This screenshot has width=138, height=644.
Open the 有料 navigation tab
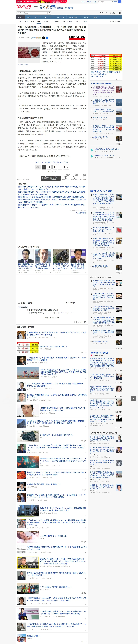pyautogui.click(x=95, y=17)
